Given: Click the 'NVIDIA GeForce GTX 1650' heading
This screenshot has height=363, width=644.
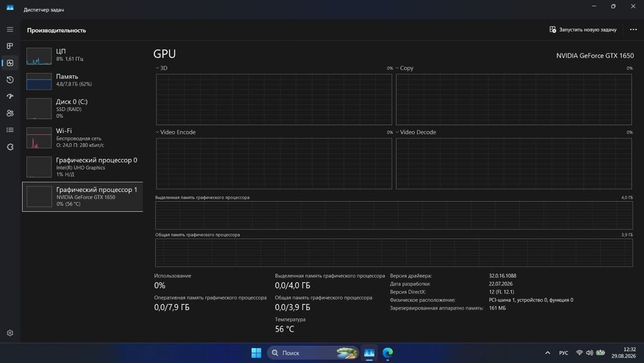Looking at the screenshot, I should tap(594, 55).
